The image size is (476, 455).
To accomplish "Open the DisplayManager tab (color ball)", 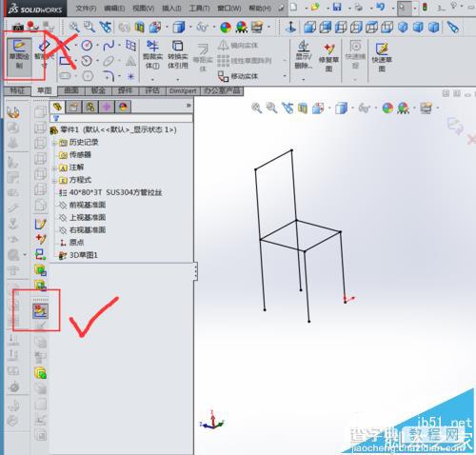I will 123,107.
